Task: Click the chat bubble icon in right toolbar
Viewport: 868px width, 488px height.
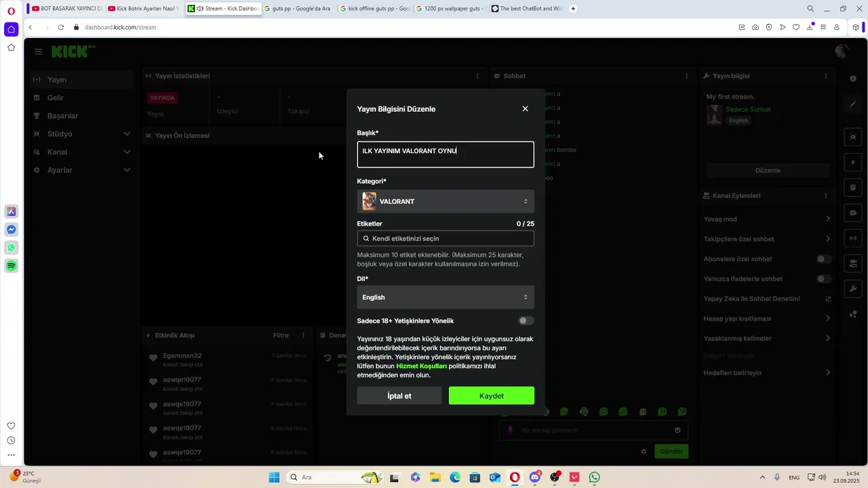Action: [853, 212]
